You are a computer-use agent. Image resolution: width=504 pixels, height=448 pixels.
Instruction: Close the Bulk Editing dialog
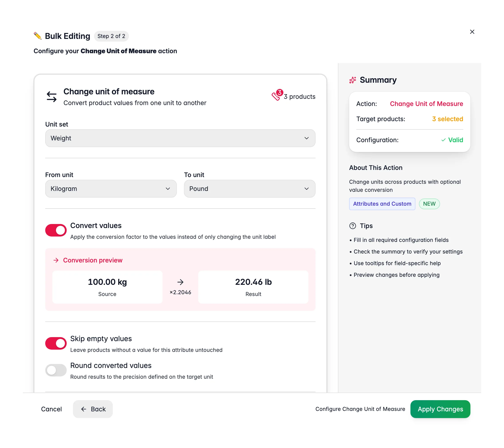point(472,32)
